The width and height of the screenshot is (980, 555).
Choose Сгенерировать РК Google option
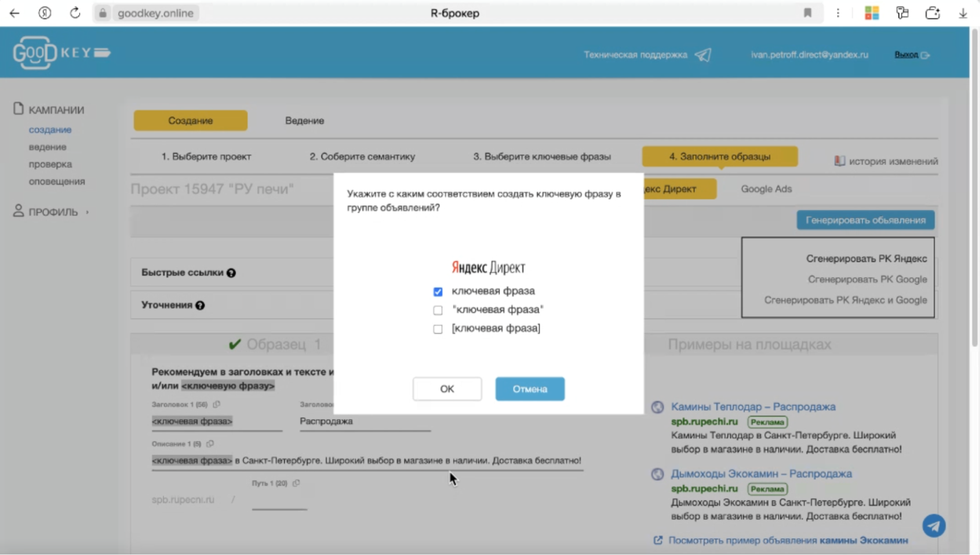(867, 279)
